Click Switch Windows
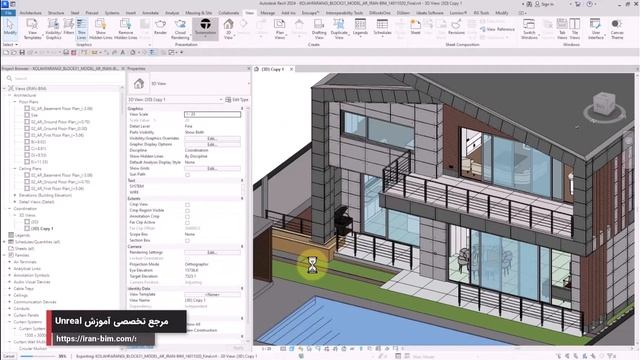 (x=529, y=29)
